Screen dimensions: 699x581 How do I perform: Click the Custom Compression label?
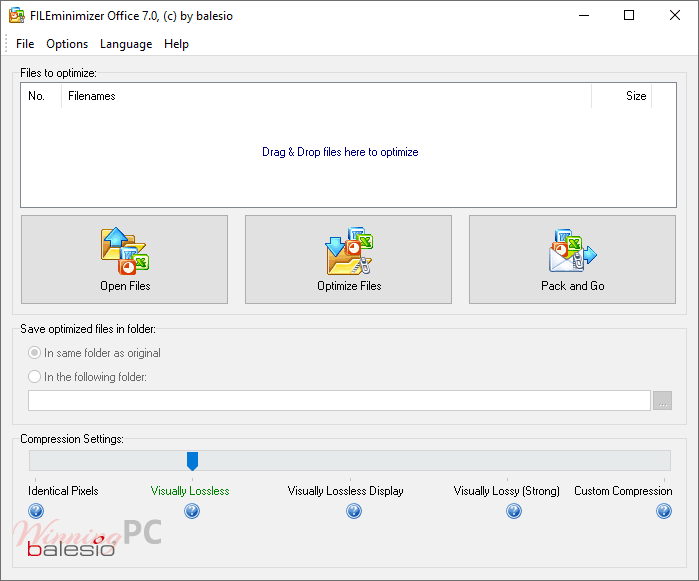coord(623,491)
